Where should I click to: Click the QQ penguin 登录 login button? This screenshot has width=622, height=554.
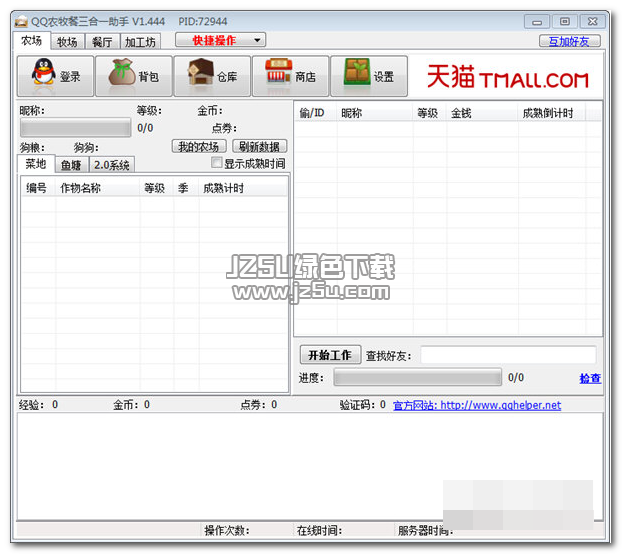(55, 76)
